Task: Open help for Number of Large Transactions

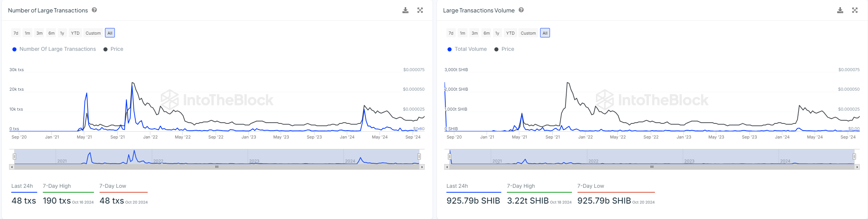Action: coord(94,10)
